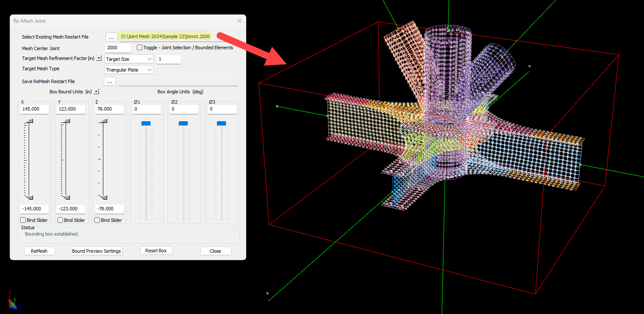
Task: Expand the Target Size dropdown
Action: pos(129,59)
